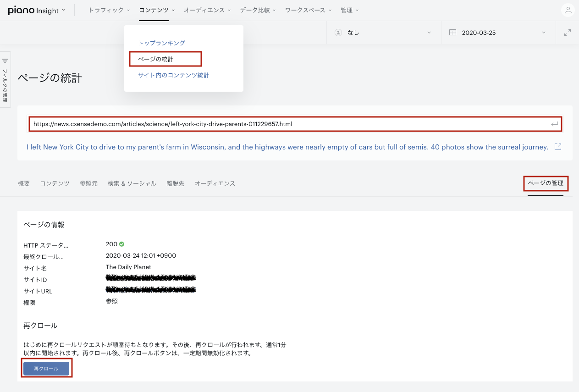Open the article title link about New York City

[287, 147]
